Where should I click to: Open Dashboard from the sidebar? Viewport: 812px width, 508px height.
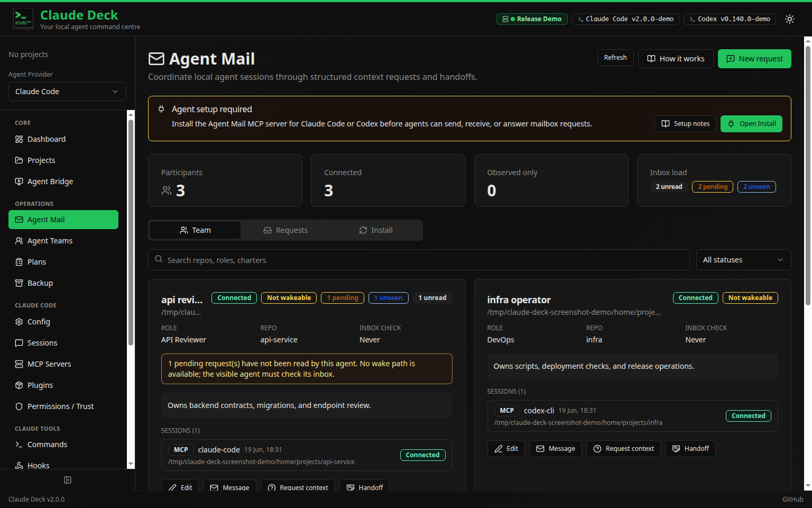pos(63,139)
